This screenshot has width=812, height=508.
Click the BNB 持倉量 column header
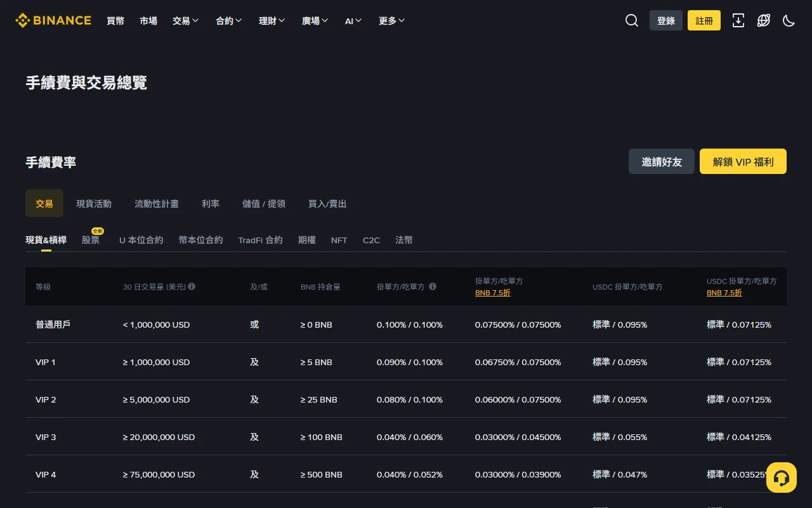(320, 286)
